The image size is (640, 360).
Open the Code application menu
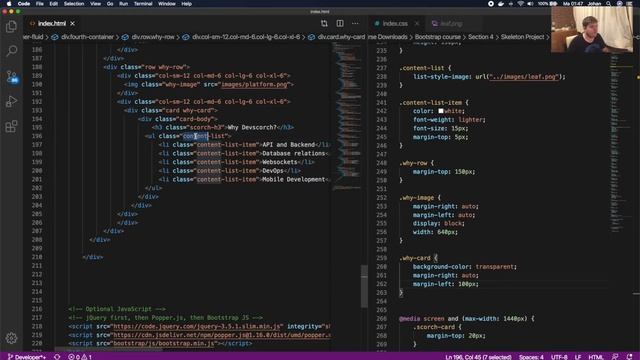click(x=24, y=4)
